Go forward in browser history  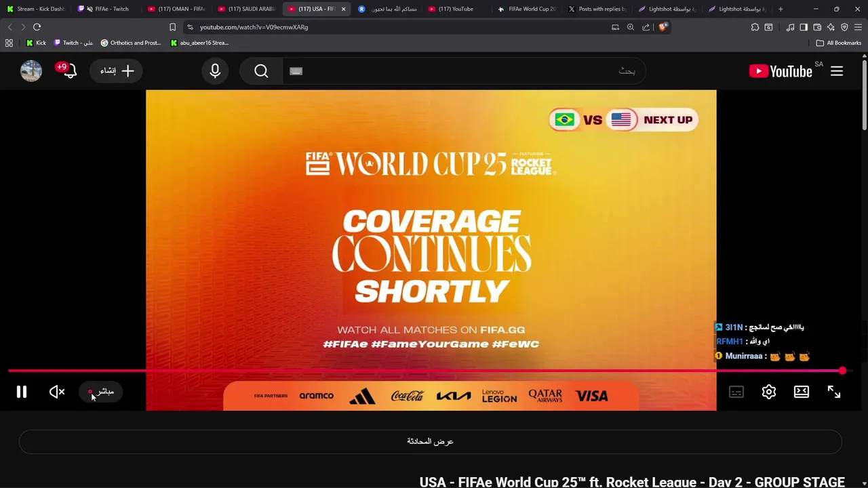tap(23, 27)
